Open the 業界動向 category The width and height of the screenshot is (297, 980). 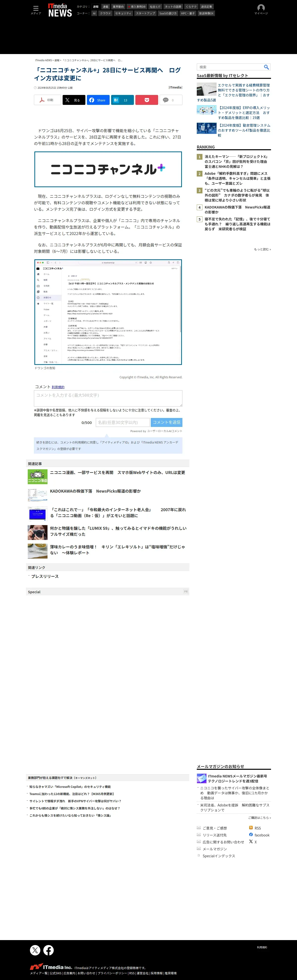[x=118, y=6]
